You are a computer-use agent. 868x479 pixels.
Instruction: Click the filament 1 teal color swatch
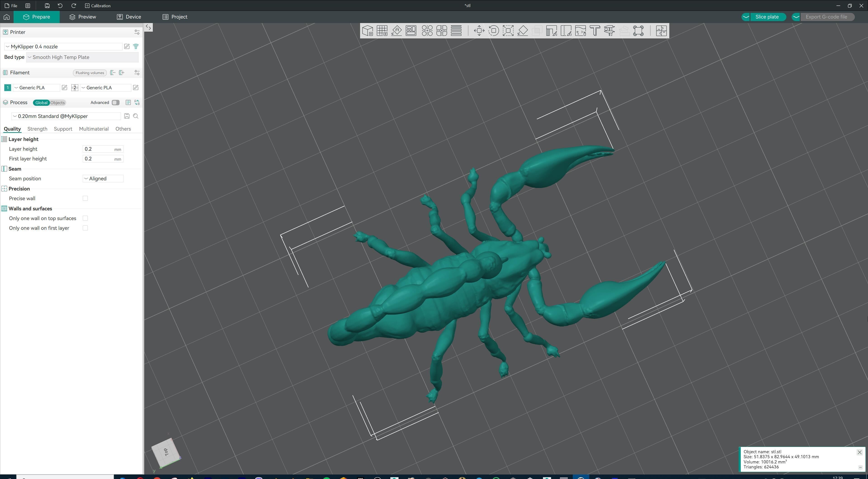click(7, 88)
